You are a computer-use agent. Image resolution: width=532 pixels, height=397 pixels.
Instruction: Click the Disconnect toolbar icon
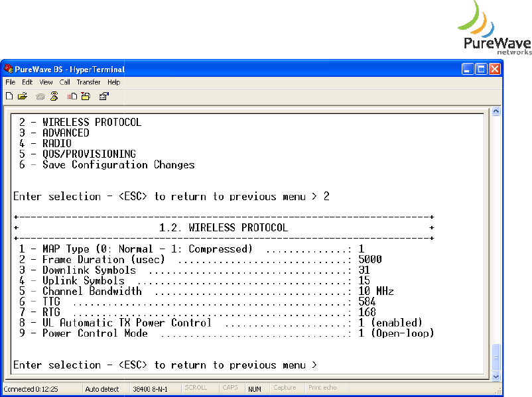pyautogui.click(x=54, y=96)
